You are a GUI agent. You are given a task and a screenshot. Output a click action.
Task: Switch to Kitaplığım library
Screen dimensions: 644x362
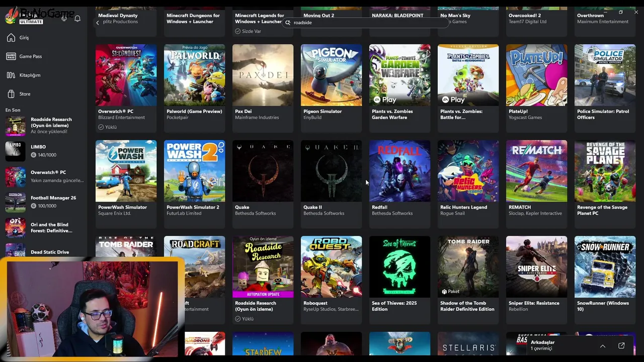pyautogui.click(x=43, y=75)
